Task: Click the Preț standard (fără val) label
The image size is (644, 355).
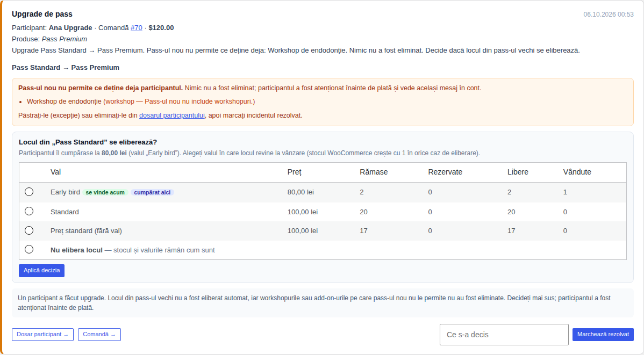Action: point(86,230)
